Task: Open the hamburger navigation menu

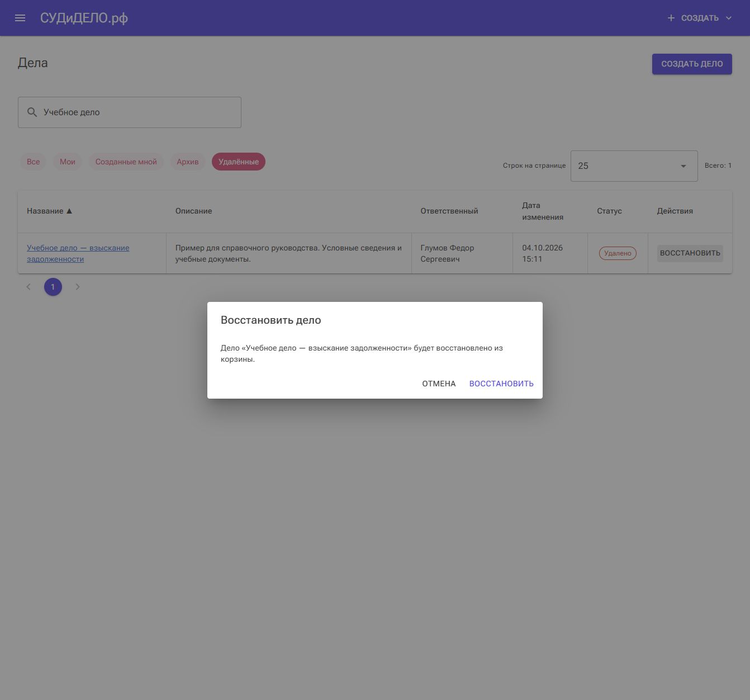Action: 20,18
